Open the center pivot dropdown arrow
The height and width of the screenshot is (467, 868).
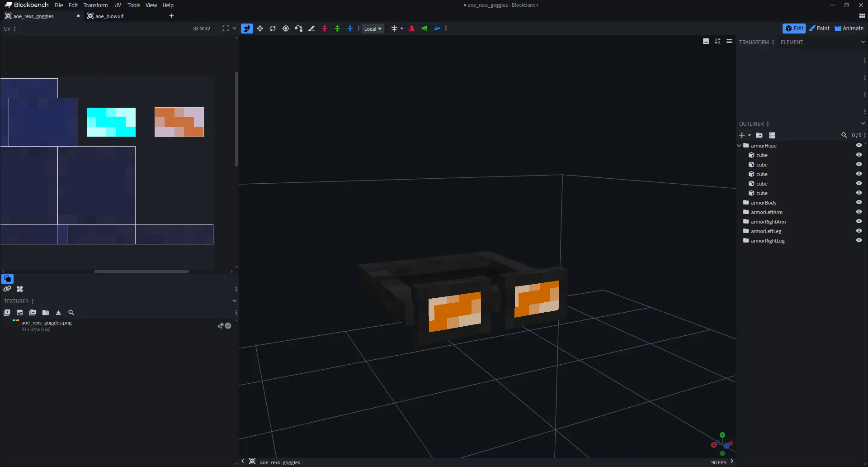pyautogui.click(x=401, y=29)
